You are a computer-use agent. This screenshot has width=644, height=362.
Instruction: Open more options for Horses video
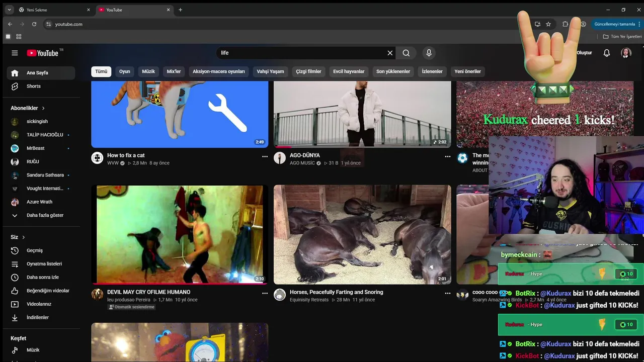(447, 293)
